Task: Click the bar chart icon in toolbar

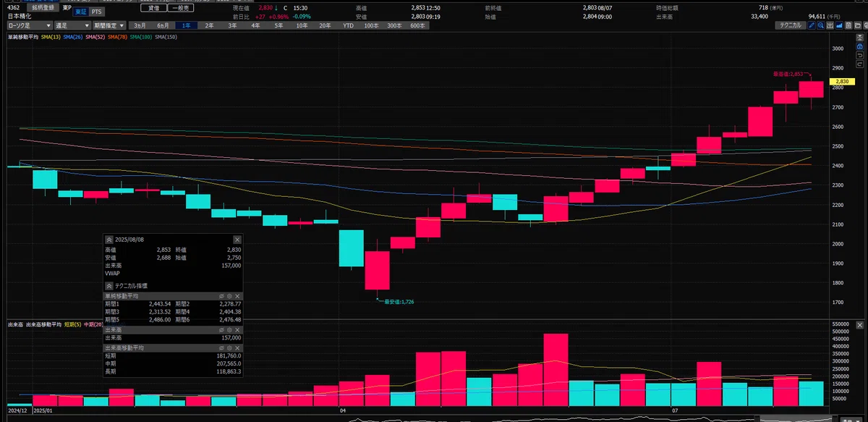Action: [x=830, y=25]
